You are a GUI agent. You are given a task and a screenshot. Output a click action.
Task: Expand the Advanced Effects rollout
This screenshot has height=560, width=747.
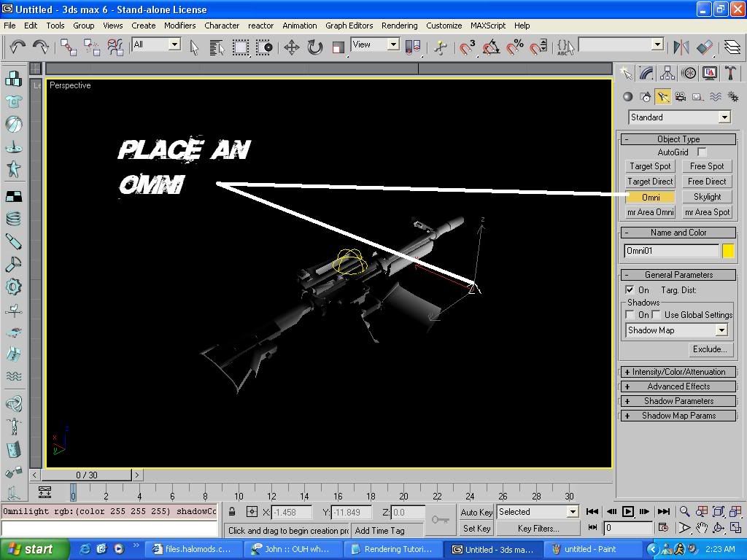(678, 386)
